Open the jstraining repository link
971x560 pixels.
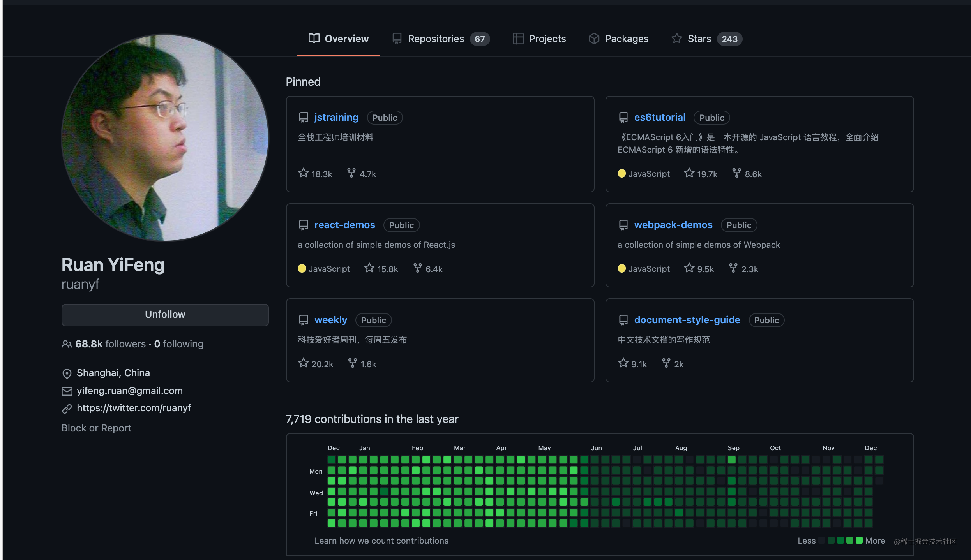pyautogui.click(x=336, y=117)
